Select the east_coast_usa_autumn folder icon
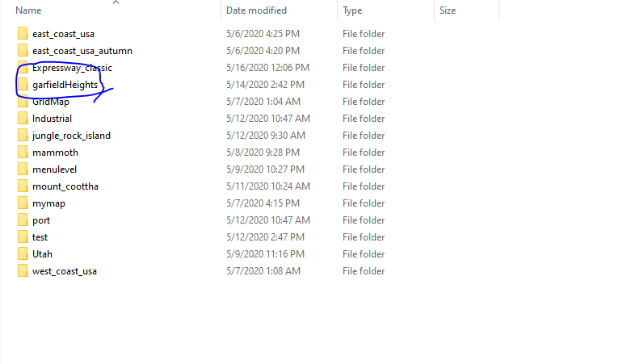Screen dimensions: 631x364 [x=23, y=51]
